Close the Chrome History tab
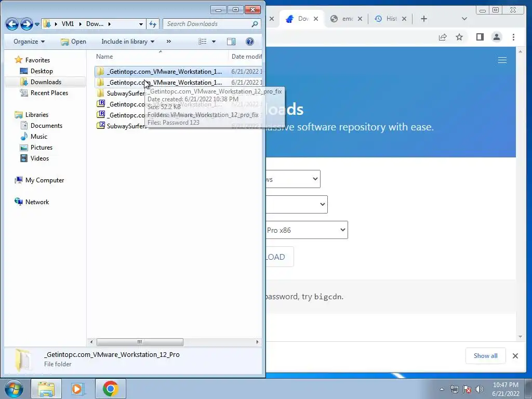Viewport: 532px width, 399px height. (404, 19)
